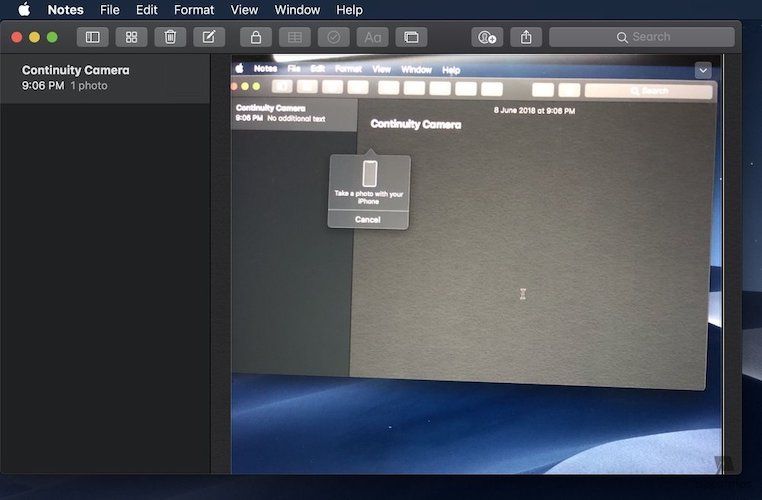Open the Format menu
The width and height of the screenshot is (762, 500).
coord(194,10)
